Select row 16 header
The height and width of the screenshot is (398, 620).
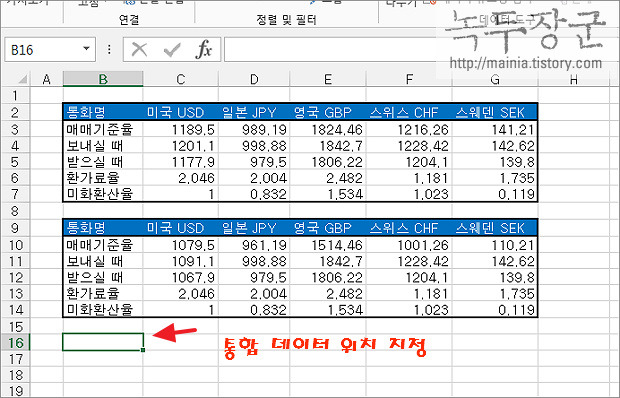coord(15,342)
